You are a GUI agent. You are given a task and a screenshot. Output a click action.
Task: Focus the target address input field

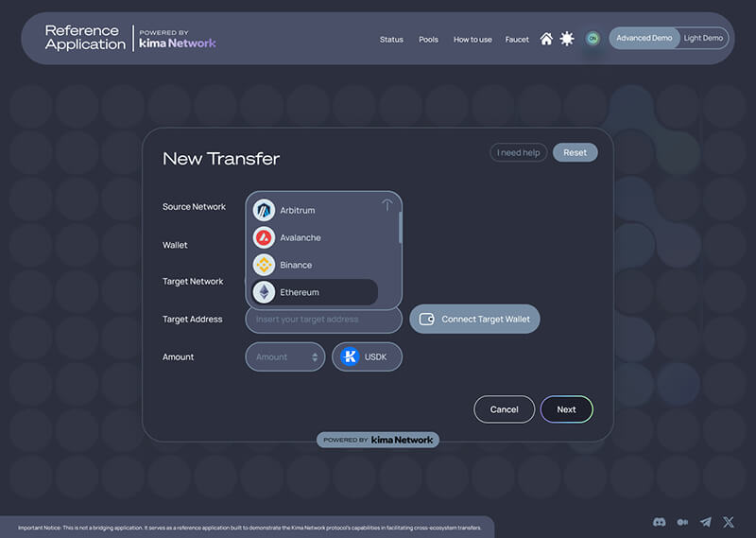point(323,320)
